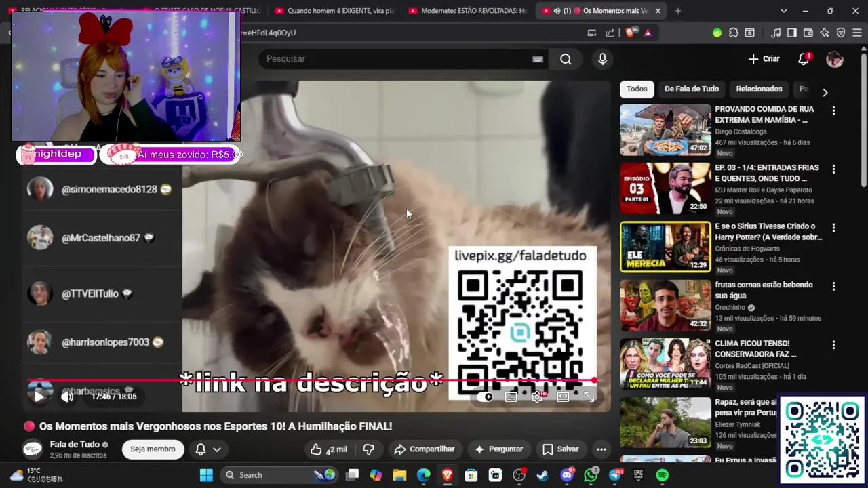Open player settings gear
This screenshot has width=868, height=488.
pos(537,397)
